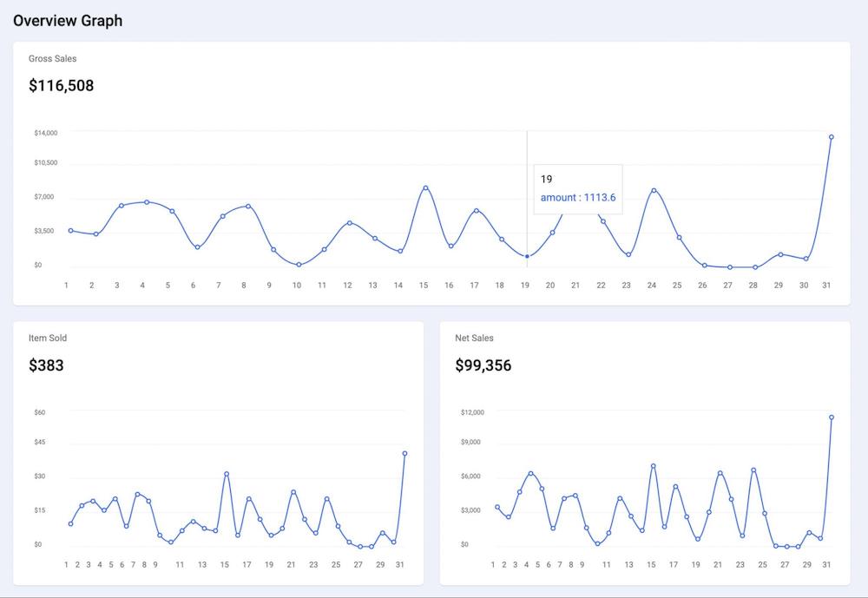Click the $14,000 y-axis label in Gross Sales
Screen dimensions: 868x598
pos(46,133)
